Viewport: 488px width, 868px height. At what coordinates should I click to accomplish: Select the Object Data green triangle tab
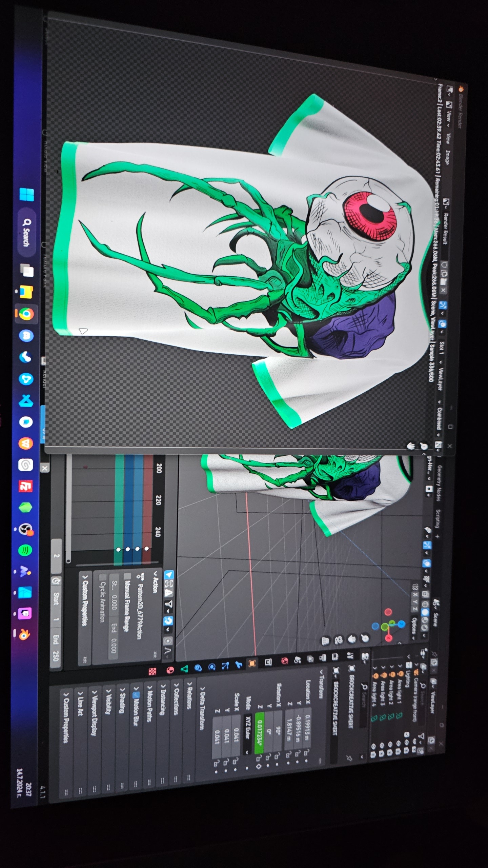[x=184, y=669]
